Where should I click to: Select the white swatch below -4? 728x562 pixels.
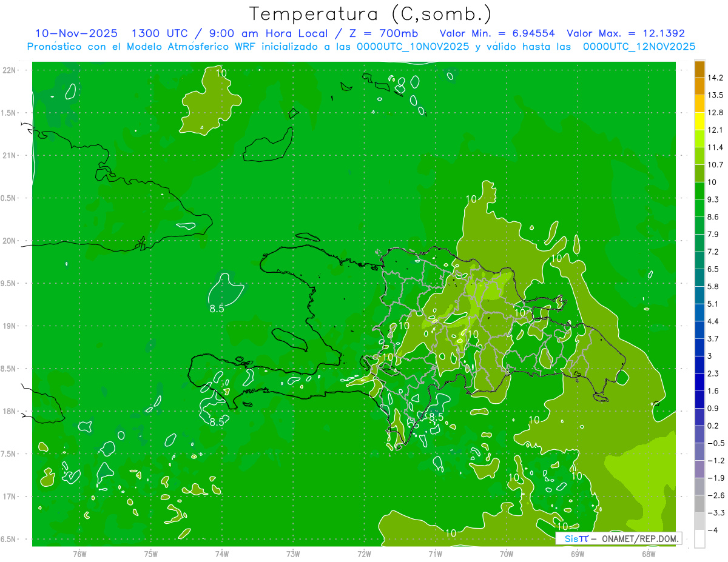699,538
